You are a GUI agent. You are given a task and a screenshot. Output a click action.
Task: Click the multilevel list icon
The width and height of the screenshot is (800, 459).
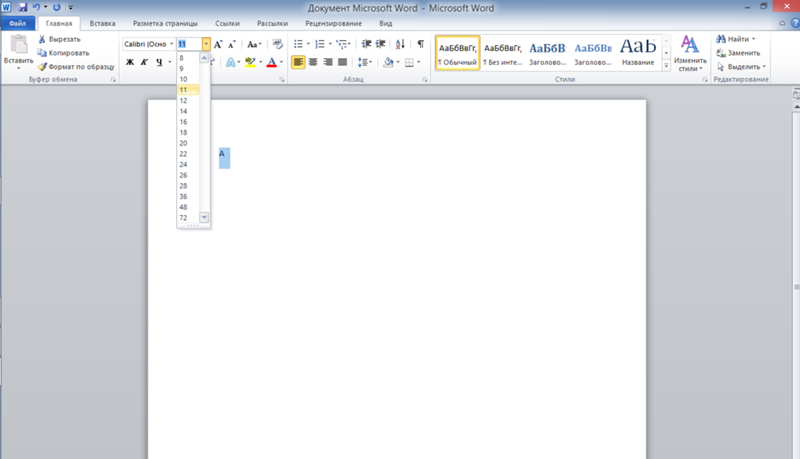341,44
